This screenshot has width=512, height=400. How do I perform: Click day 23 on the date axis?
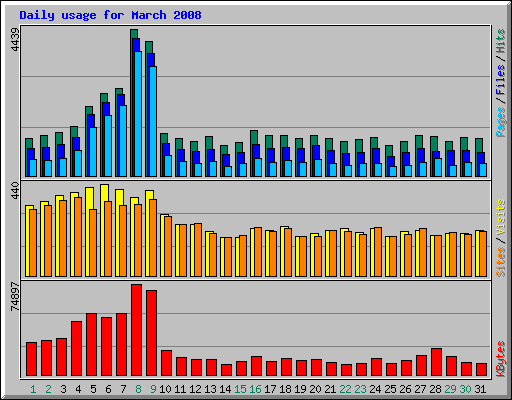360,389
